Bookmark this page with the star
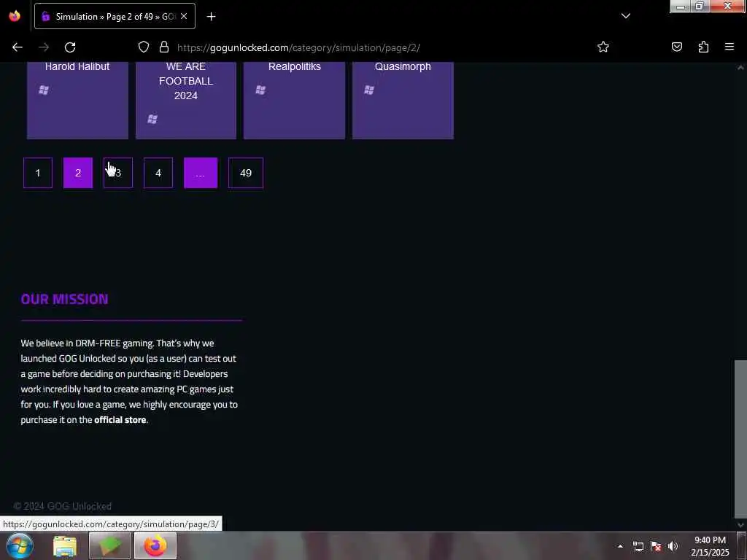This screenshot has height=560, width=747. click(603, 47)
